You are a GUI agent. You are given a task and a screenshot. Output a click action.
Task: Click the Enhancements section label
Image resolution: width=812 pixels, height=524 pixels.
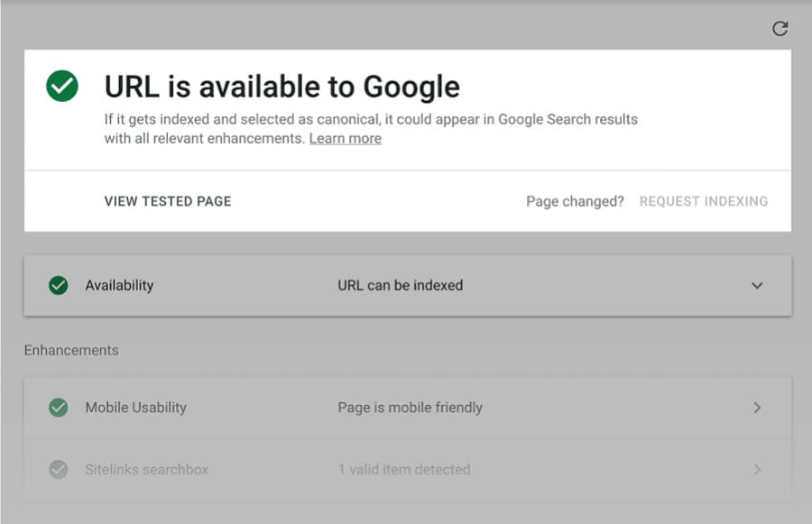pyautogui.click(x=70, y=350)
